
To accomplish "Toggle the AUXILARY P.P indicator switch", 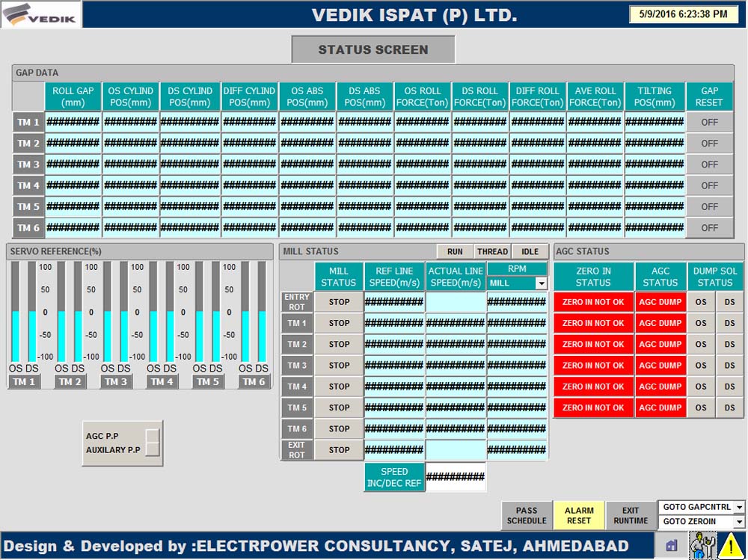I will [x=152, y=449].
